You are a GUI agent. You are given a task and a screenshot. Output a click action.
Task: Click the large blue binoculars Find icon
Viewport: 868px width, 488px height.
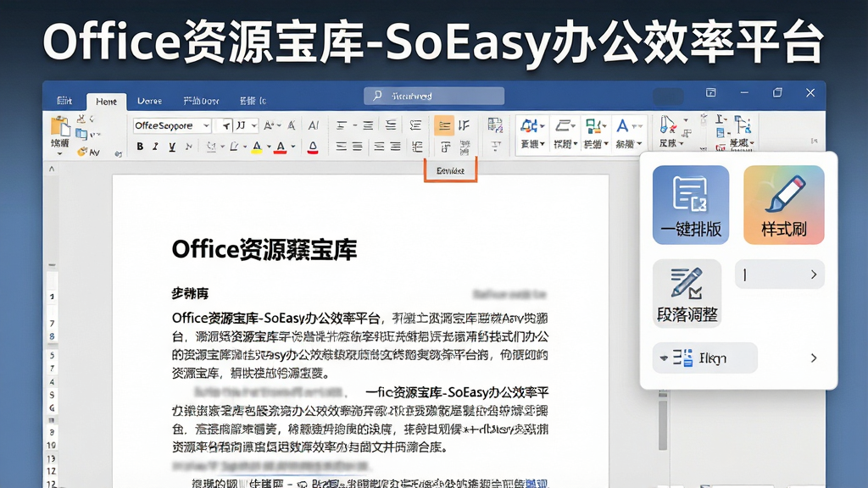[529, 126]
